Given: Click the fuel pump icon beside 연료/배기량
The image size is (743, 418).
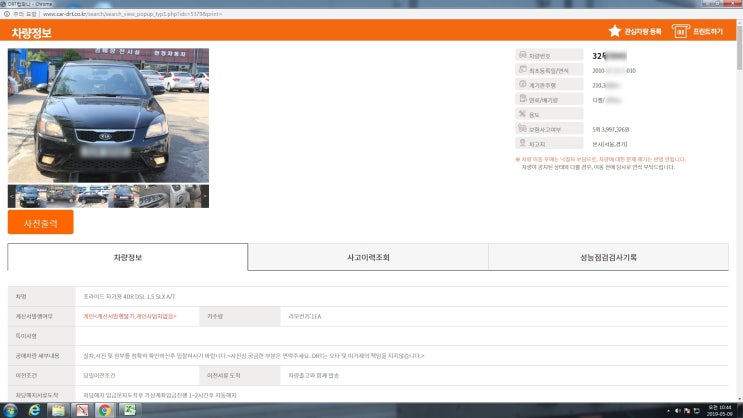Looking at the screenshot, I should click(x=522, y=99).
